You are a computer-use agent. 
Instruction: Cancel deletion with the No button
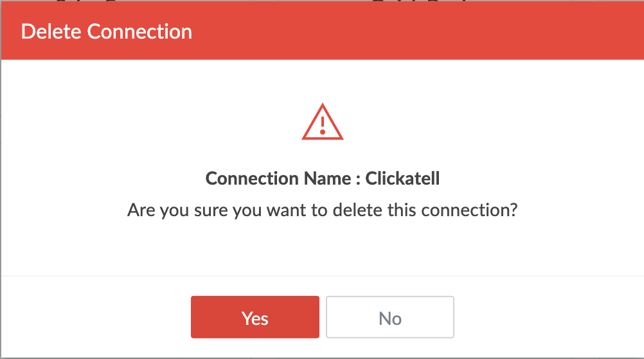(390, 317)
